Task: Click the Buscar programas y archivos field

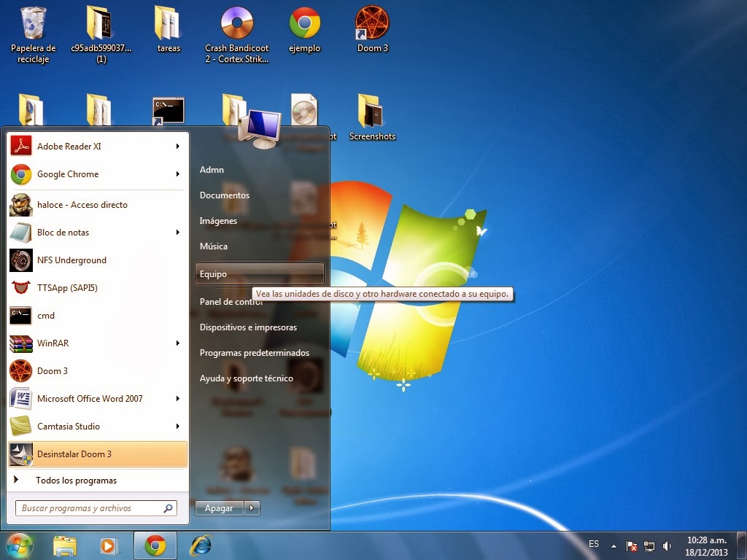Action: [96, 508]
